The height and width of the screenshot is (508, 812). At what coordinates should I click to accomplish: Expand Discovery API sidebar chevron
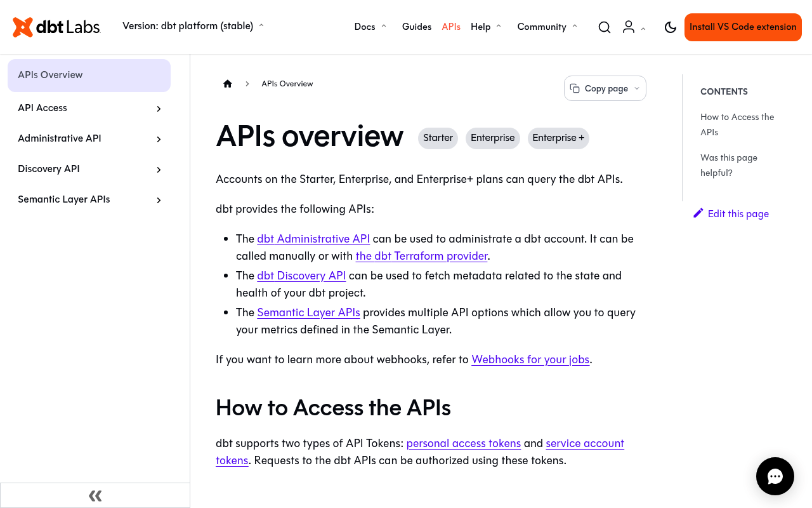coord(159,170)
